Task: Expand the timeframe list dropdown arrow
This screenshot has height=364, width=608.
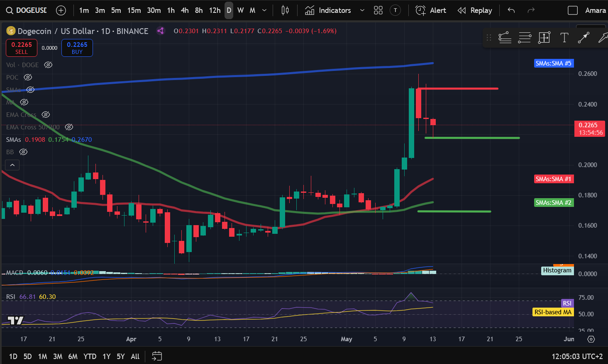Action: tap(264, 10)
